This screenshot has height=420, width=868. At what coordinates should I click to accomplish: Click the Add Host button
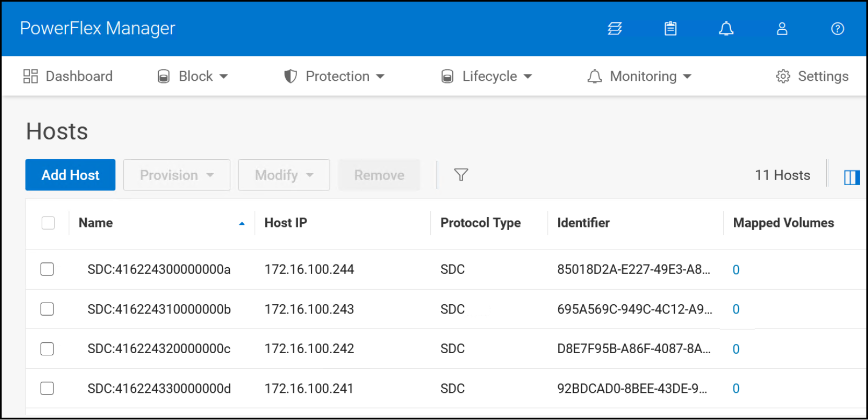pos(71,175)
